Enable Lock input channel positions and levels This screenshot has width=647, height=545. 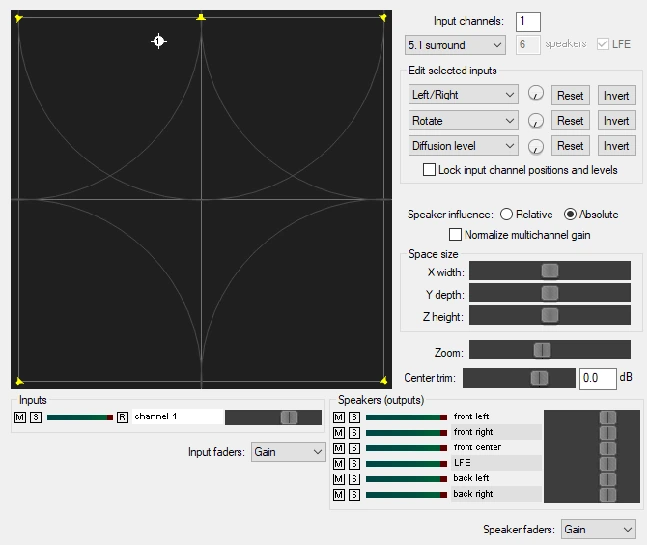429,170
